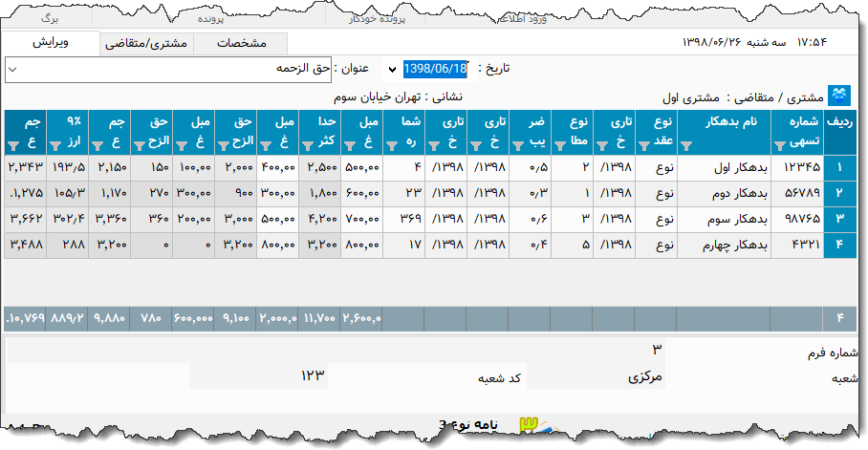The image size is (868, 450).
Task: Click footer total ۷۸۰
Action: [x=151, y=319]
